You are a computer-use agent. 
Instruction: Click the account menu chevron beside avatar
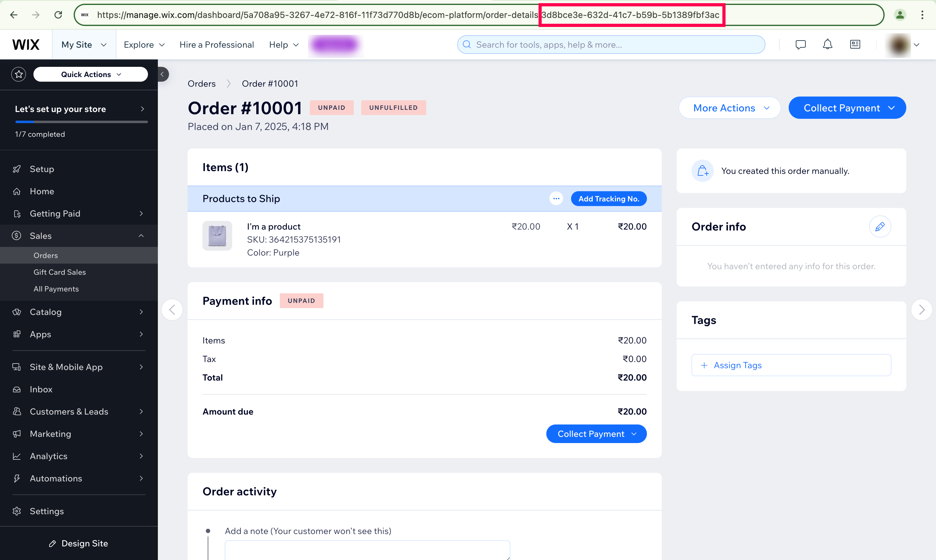tap(916, 45)
